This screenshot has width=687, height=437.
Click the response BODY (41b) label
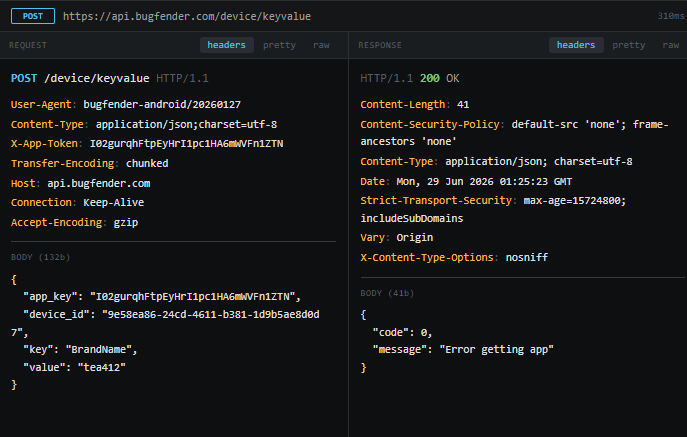click(x=387, y=293)
